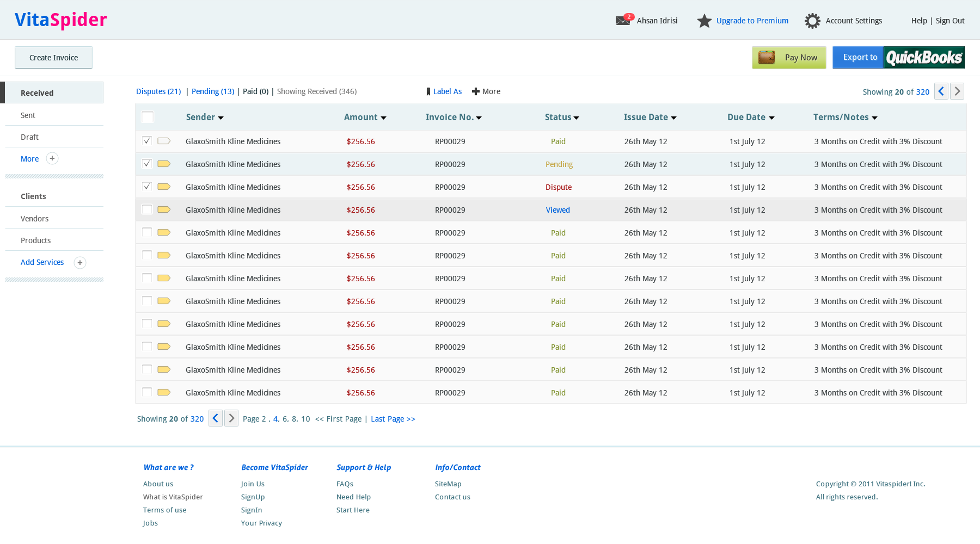Click the SiteMap footer link
The height and width of the screenshot is (544, 980).
tap(448, 484)
